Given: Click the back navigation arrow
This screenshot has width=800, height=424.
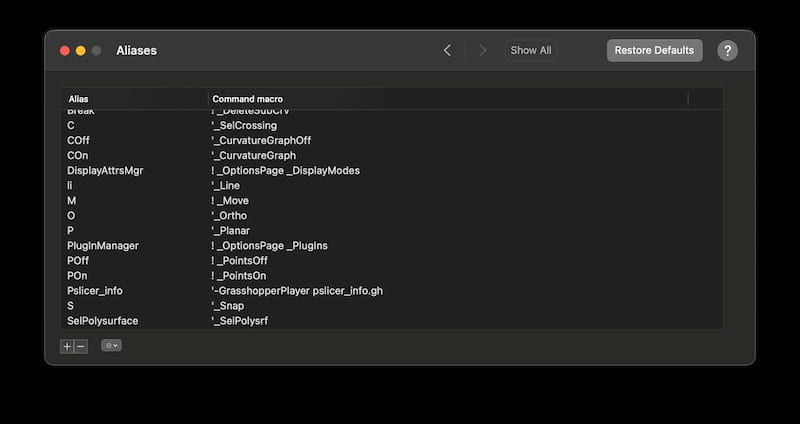Looking at the screenshot, I should click(x=447, y=51).
